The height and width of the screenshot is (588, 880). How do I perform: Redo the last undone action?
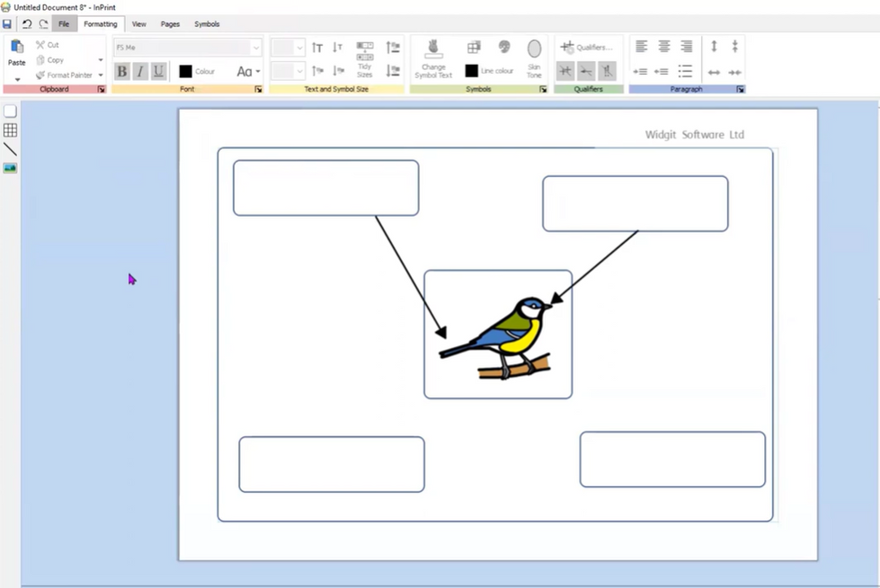point(43,24)
